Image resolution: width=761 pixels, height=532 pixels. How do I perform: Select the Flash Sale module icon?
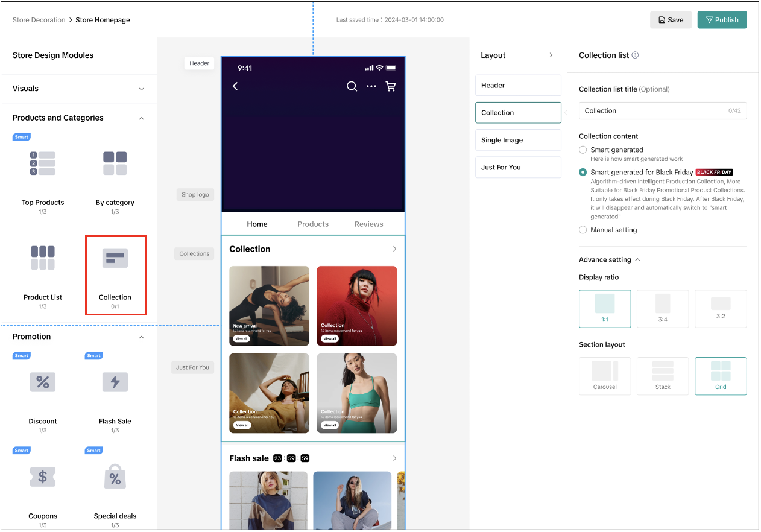(x=115, y=382)
